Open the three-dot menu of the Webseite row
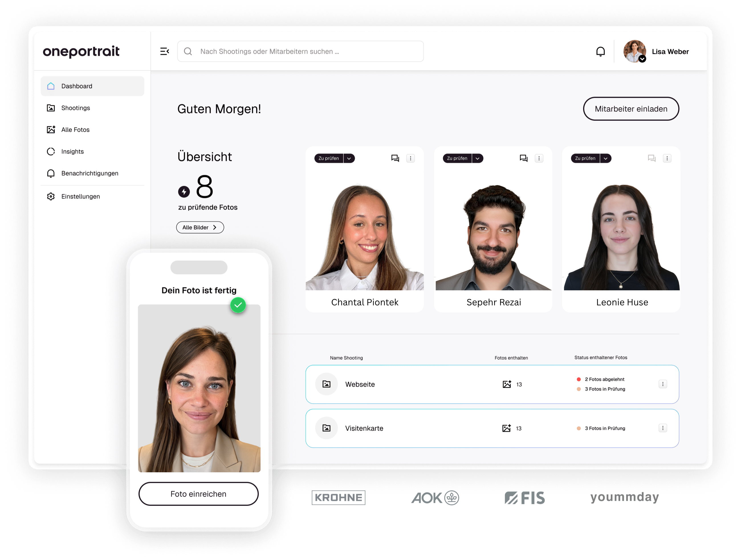Image resolution: width=741 pixels, height=560 pixels. tap(663, 384)
